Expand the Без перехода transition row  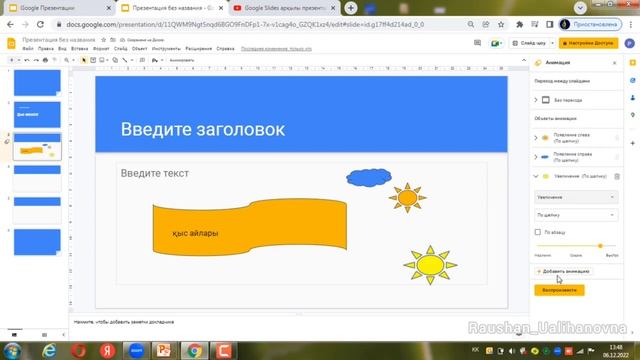tap(536, 100)
